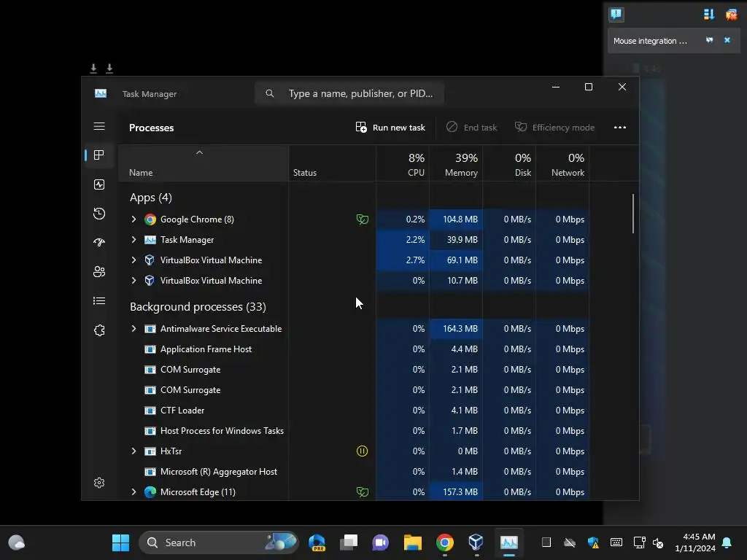Screen dimensions: 747x560
Task: Click the taskbar Search box
Action: point(218,542)
